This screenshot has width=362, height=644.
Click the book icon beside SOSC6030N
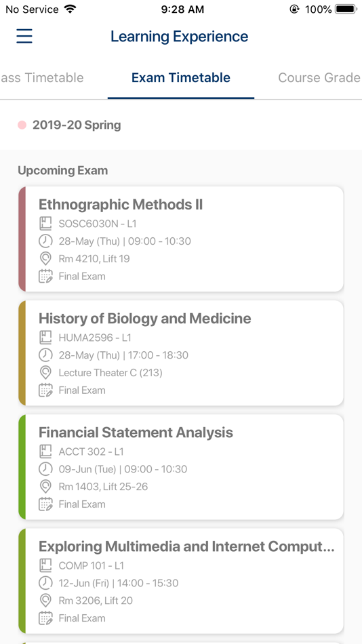[45, 224]
